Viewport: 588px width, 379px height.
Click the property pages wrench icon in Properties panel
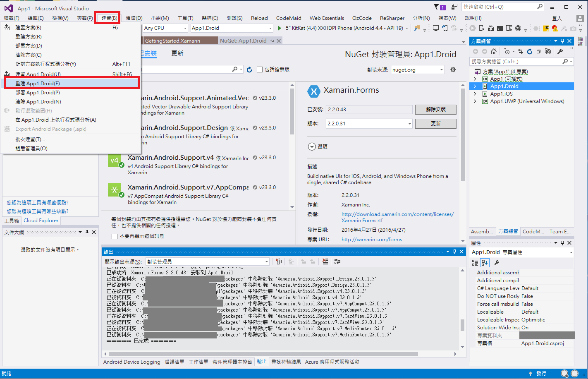(497, 262)
